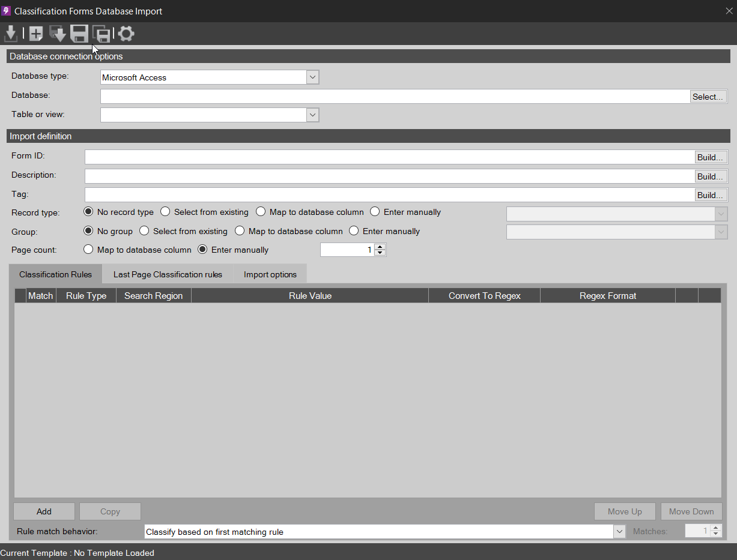Viewport: 737px width, 560px height.
Task: Open the Rule match behavior dropdown
Action: pyautogui.click(x=619, y=532)
